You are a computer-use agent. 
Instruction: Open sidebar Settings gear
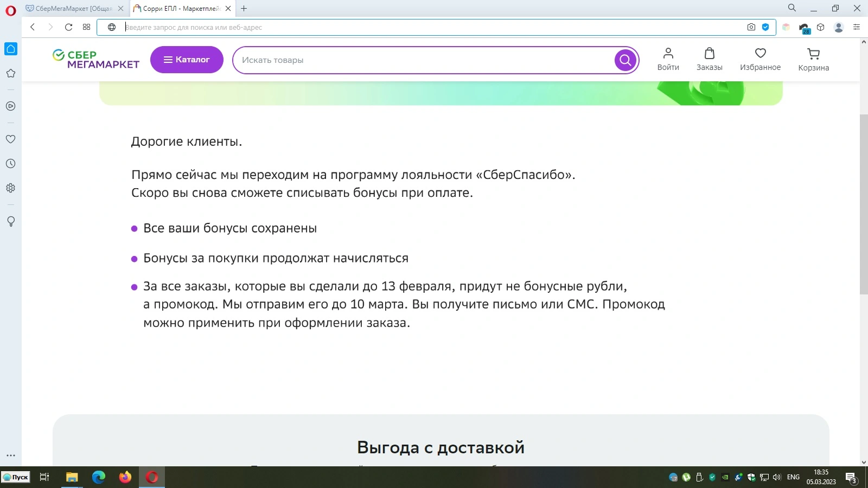(11, 188)
